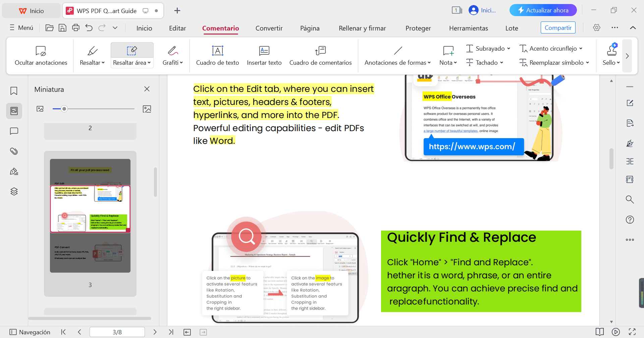
Task: Open the Inici... account sign-in button
Action: pyautogui.click(x=482, y=10)
